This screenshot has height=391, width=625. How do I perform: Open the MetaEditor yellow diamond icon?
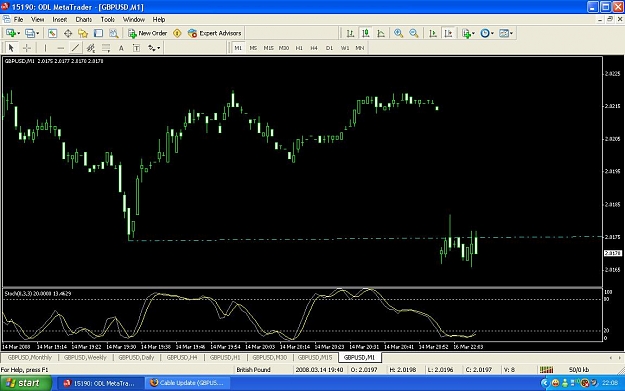[x=177, y=33]
